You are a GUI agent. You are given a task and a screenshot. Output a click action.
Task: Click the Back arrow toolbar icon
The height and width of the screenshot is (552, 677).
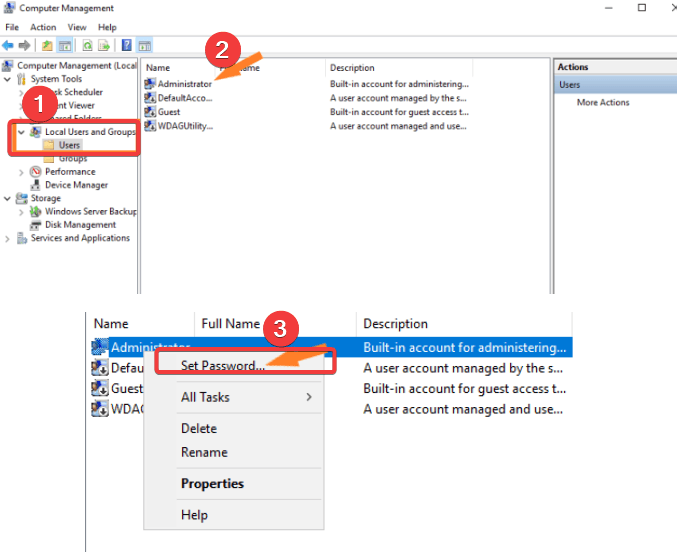pyautogui.click(x=8, y=46)
